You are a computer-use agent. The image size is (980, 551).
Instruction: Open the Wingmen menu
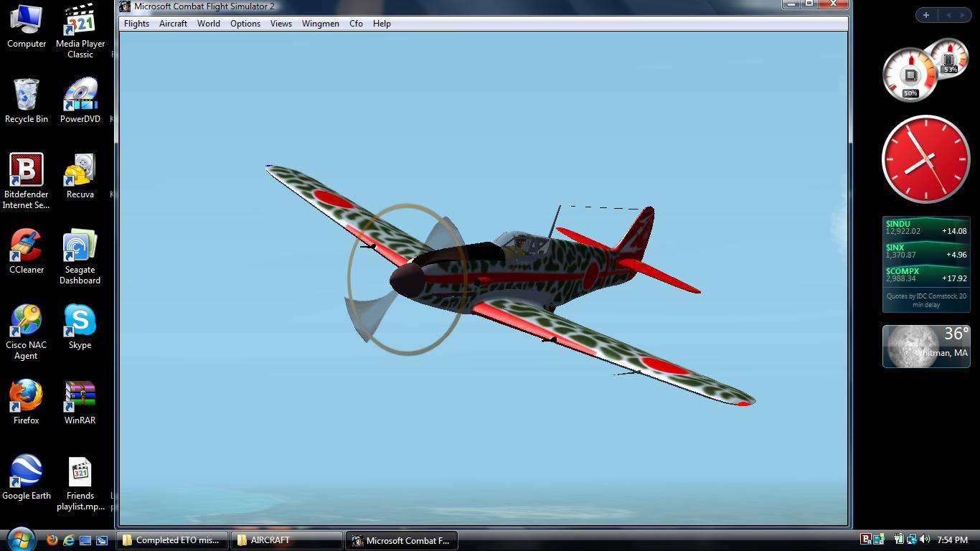coord(320,24)
